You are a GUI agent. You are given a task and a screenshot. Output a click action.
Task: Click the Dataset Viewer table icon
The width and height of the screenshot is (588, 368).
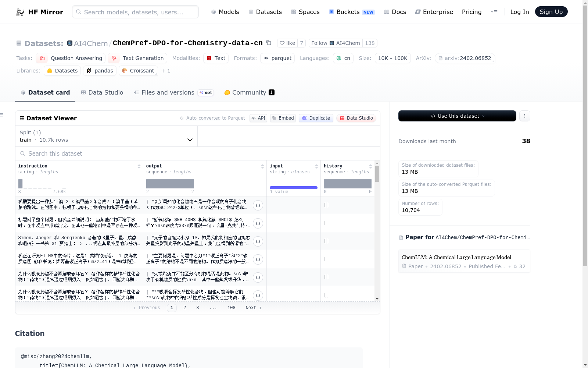[x=22, y=118]
